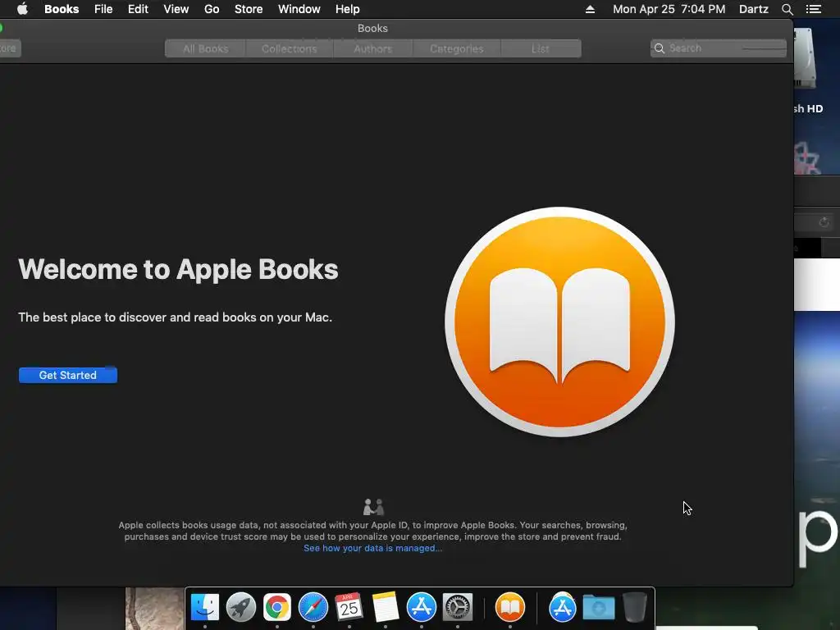The height and width of the screenshot is (630, 840).
Task: Open the Apple menu
Action: click(22, 9)
